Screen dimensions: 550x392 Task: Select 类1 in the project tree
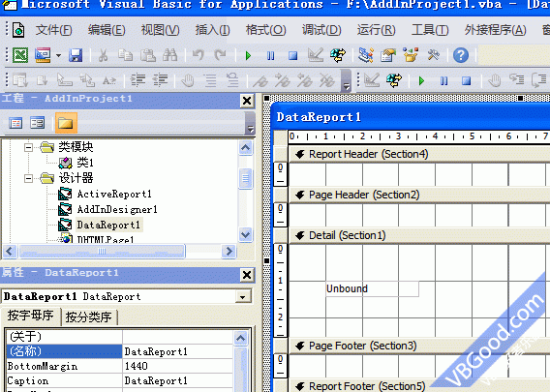[x=85, y=163]
